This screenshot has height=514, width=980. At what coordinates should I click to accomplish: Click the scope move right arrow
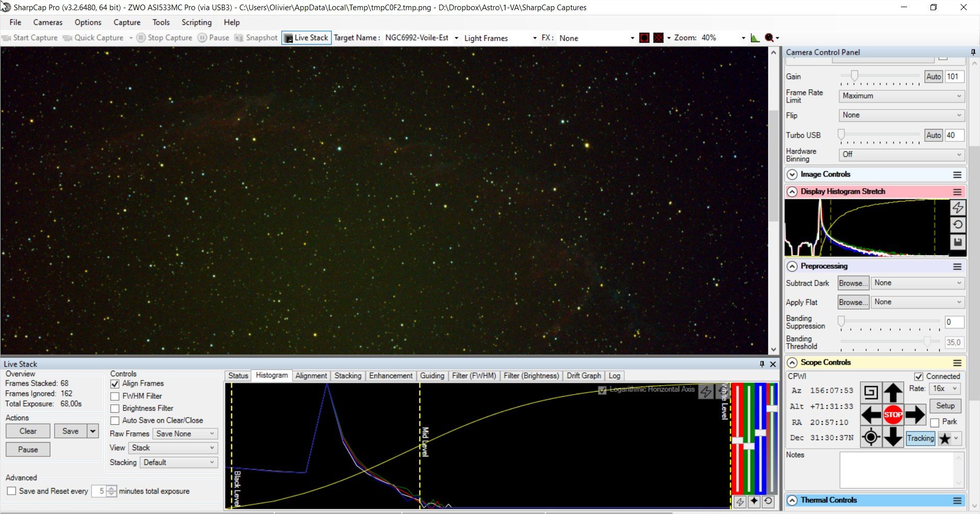coord(915,415)
